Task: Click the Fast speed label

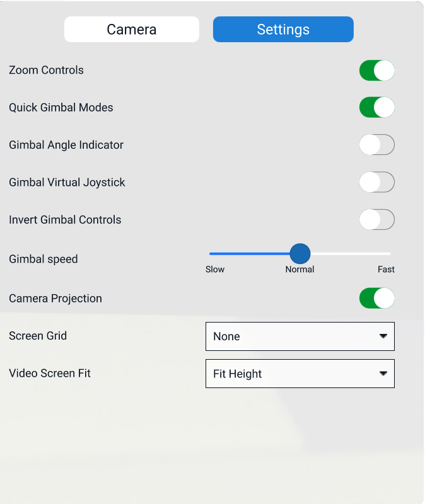Action: 386,270
